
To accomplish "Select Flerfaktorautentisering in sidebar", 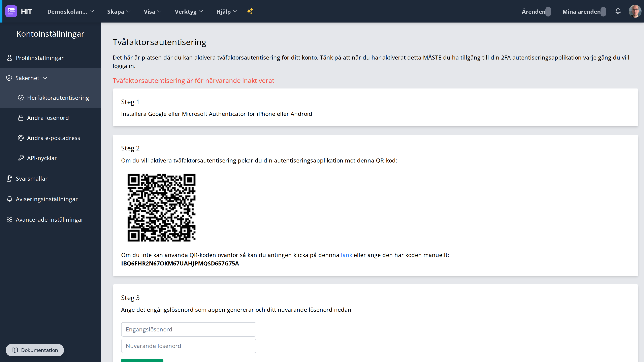I will [x=50, y=98].
